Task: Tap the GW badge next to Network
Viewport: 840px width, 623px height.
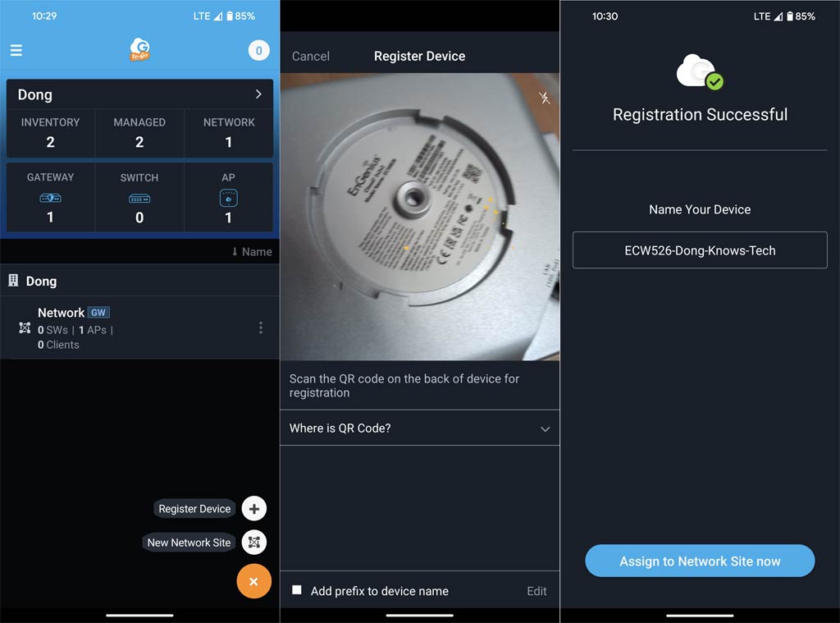Action: [98, 313]
